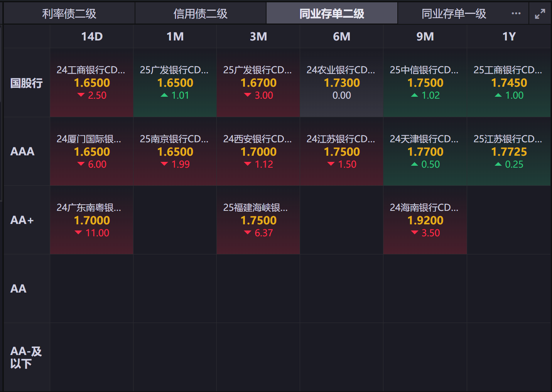Open 24海南银行CD cell at 1.9200
This screenshot has height=392, width=552.
(425, 220)
